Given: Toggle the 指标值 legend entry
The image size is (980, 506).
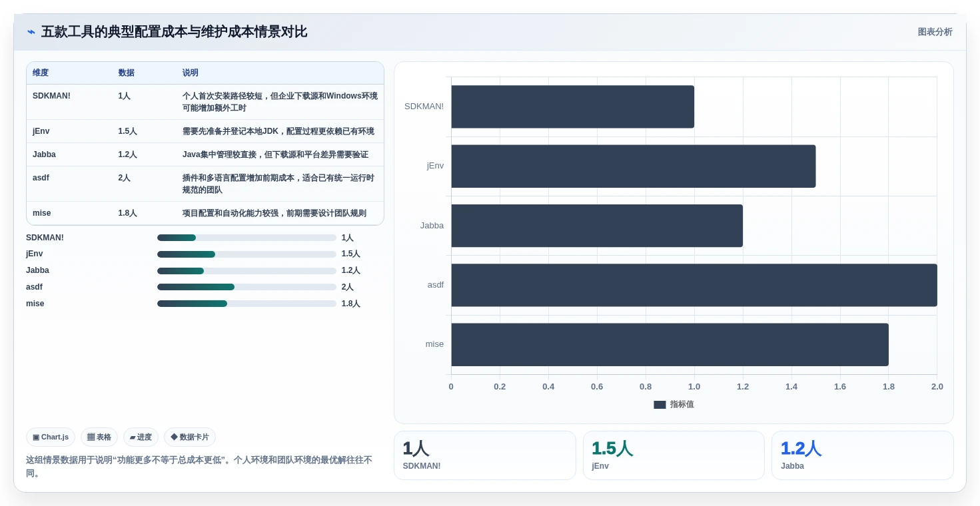Looking at the screenshot, I should [674, 404].
